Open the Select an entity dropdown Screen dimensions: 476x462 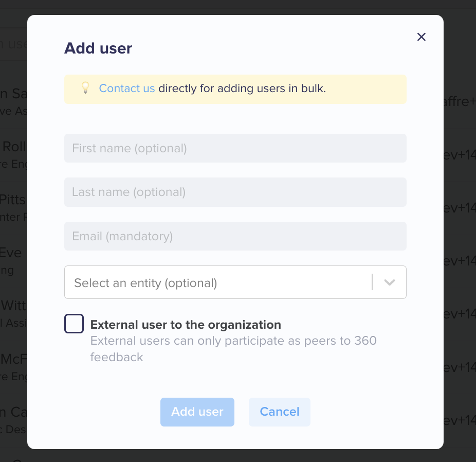[235, 282]
